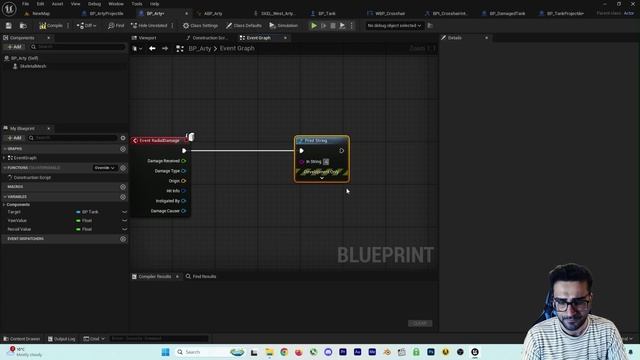Select SkeletalMesh in the Components tree
The width and height of the screenshot is (640, 360).
click(33, 66)
